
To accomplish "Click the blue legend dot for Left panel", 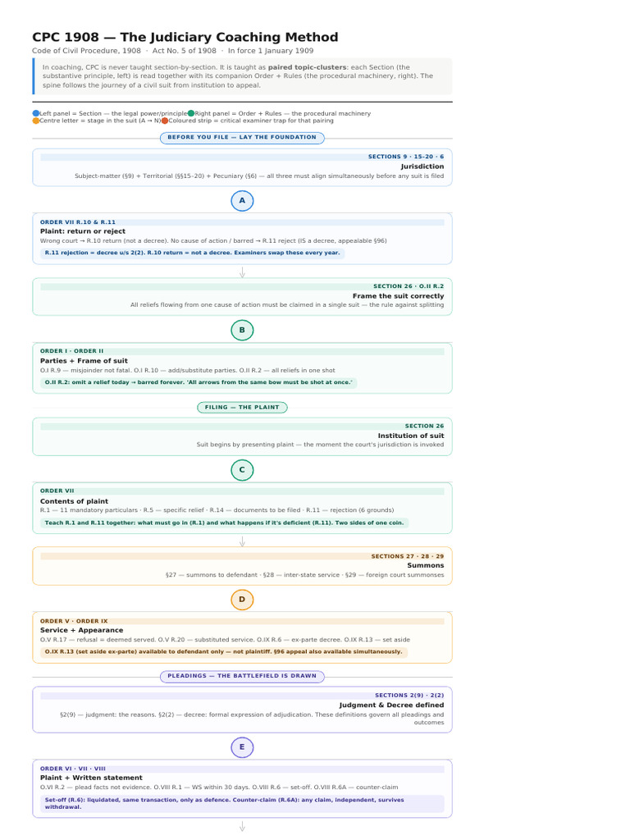I will (36, 113).
